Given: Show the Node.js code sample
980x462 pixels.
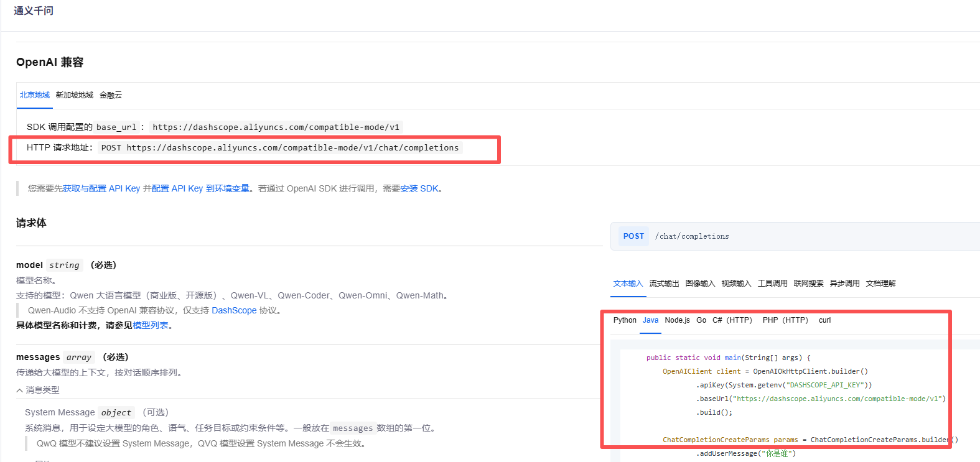Looking at the screenshot, I should [677, 320].
